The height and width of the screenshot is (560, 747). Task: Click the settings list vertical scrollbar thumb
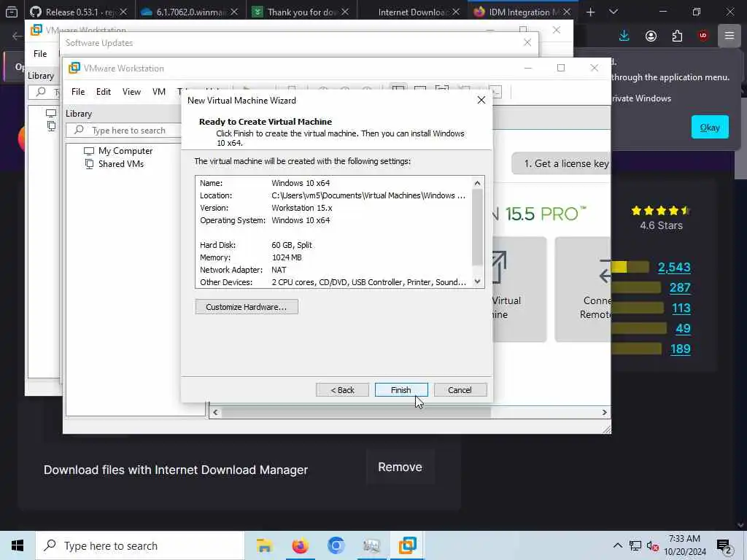click(x=477, y=227)
